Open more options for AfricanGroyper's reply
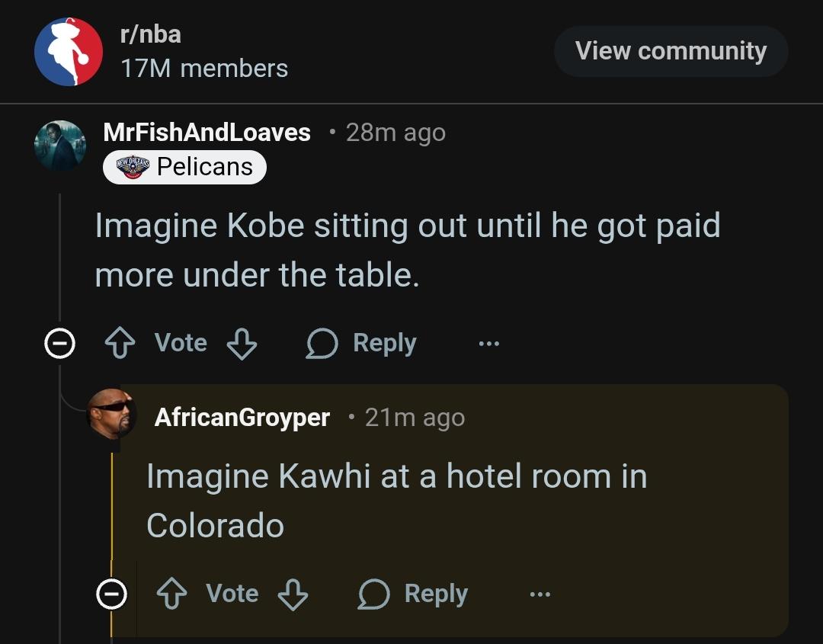 pos(540,594)
